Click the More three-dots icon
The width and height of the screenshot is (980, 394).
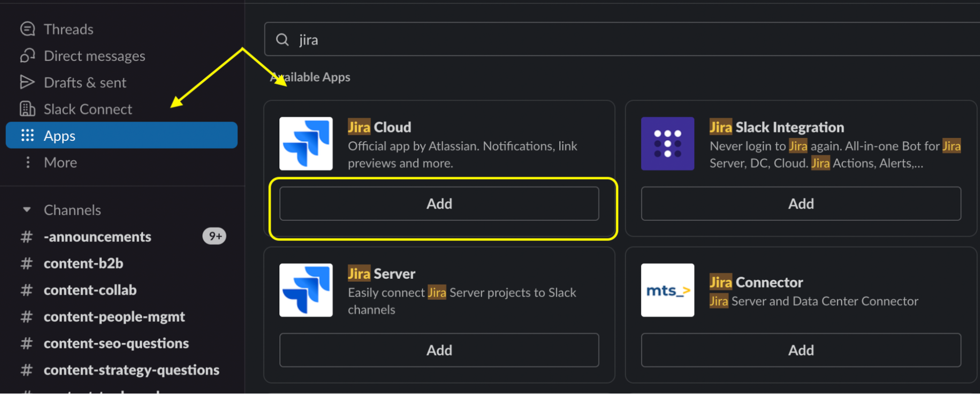tap(27, 162)
